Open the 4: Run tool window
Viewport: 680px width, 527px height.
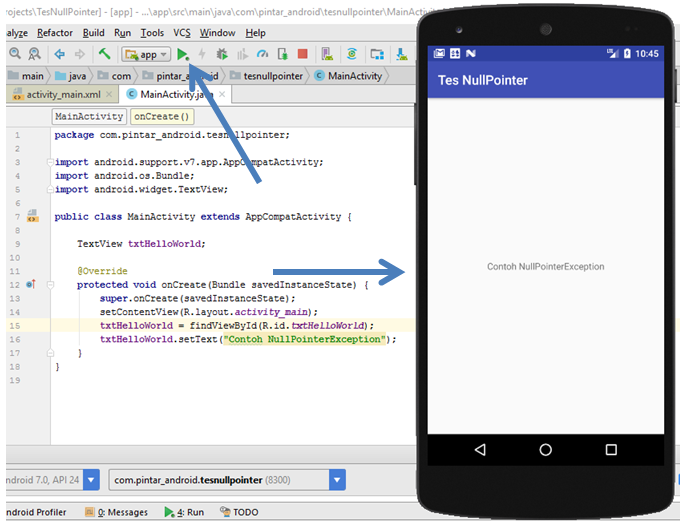(184, 512)
